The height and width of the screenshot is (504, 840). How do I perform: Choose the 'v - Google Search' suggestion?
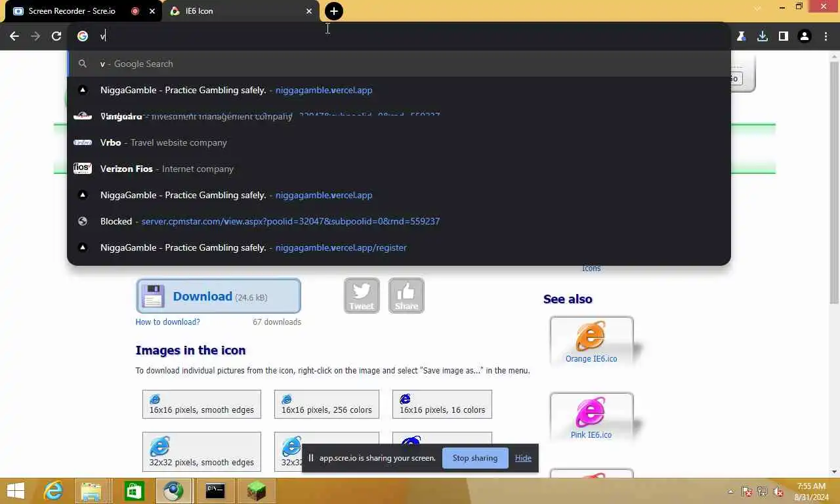(399, 64)
